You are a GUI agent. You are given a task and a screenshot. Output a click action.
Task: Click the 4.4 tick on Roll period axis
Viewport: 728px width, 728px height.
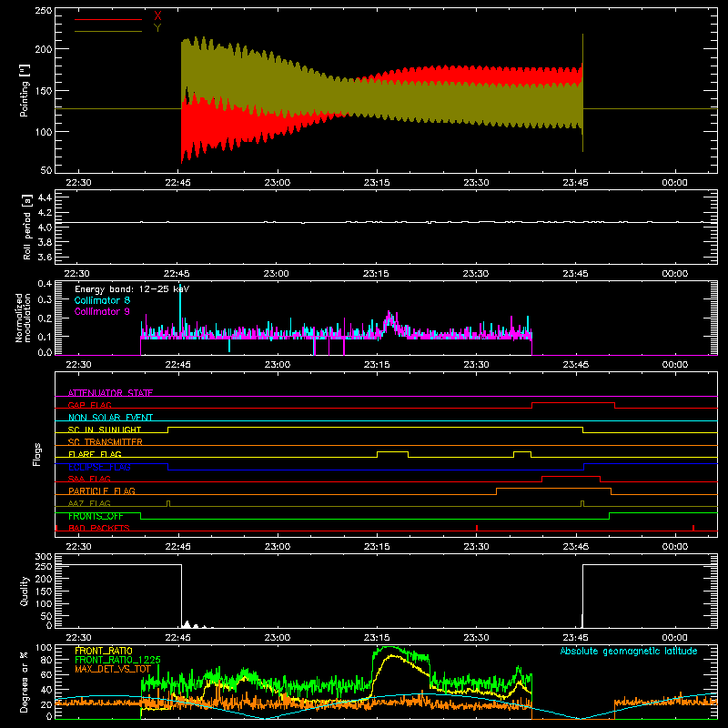[x=44, y=197]
